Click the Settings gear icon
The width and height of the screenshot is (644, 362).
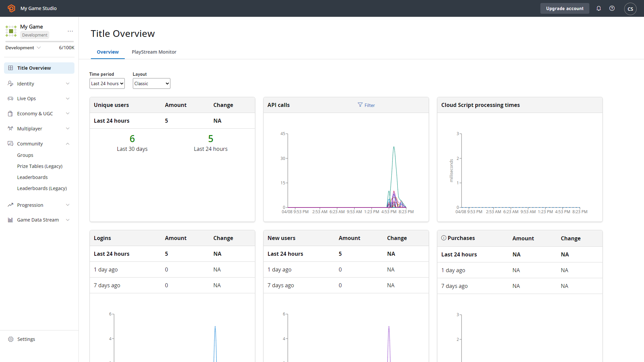pyautogui.click(x=11, y=339)
